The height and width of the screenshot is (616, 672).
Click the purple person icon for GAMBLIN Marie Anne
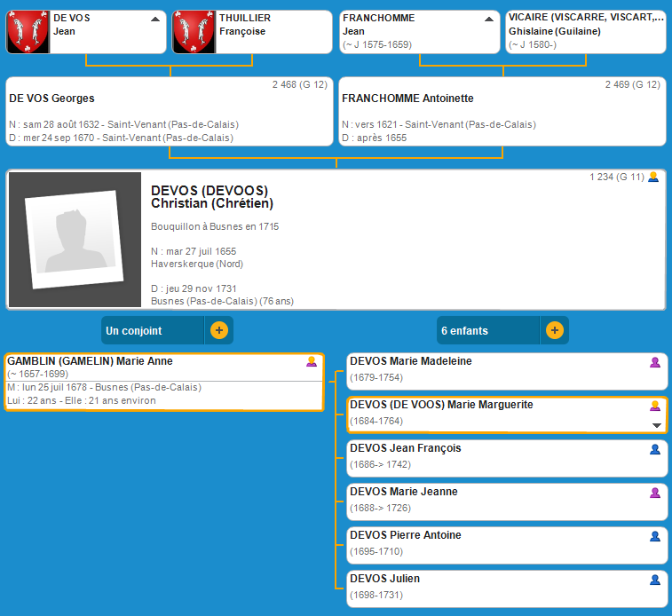click(312, 361)
